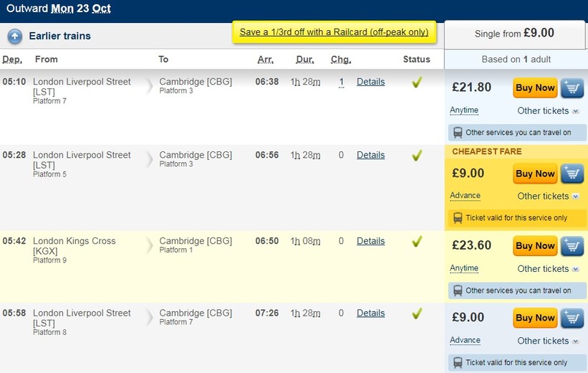Click the Anytime ticket type for £23.60

click(x=464, y=268)
